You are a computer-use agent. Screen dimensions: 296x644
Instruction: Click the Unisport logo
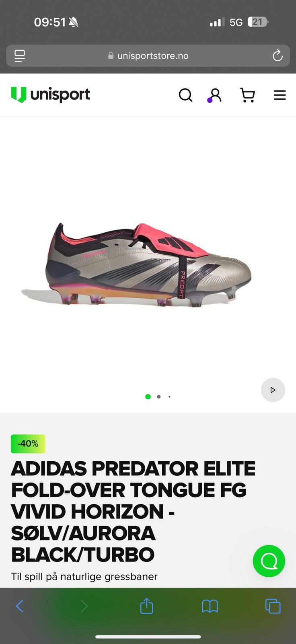(50, 95)
